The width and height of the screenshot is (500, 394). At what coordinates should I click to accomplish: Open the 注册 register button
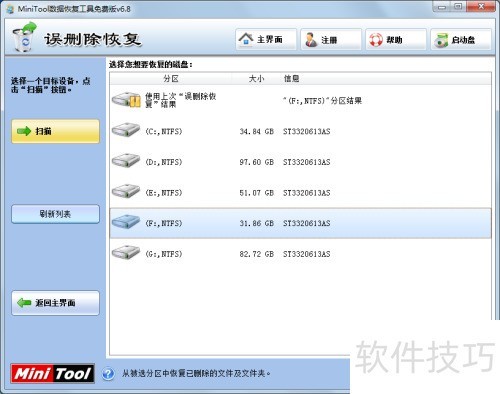tap(331, 40)
